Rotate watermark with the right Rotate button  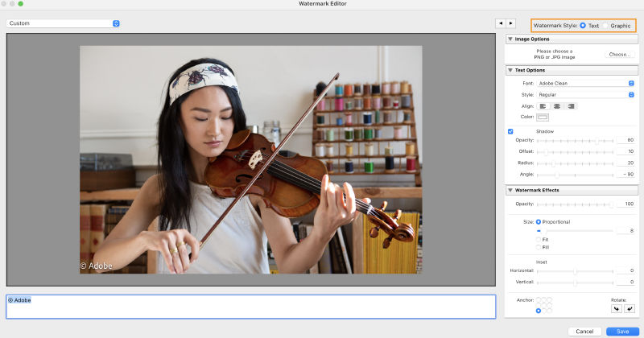click(630, 308)
